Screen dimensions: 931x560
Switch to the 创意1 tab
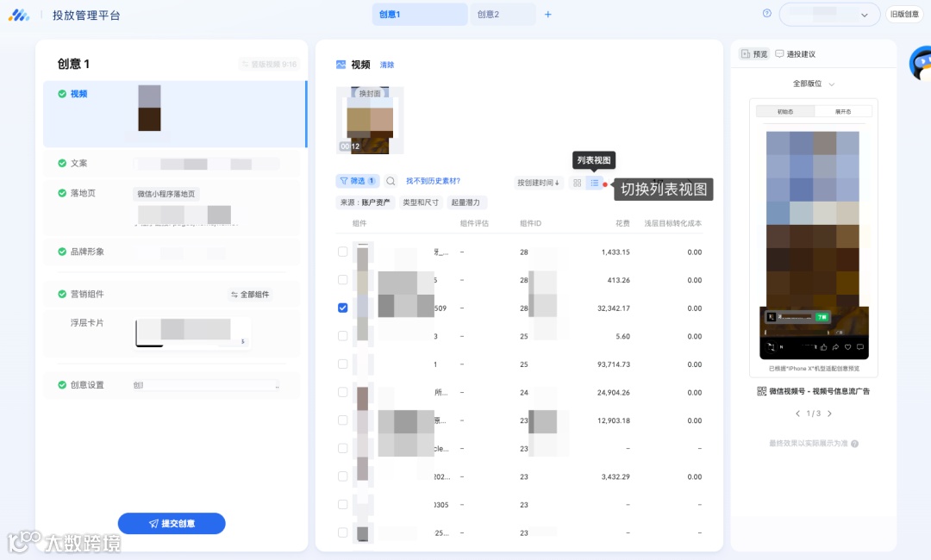pos(419,15)
